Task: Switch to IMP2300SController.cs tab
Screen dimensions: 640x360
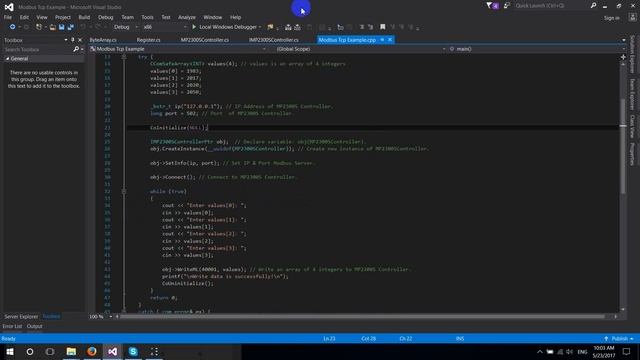Action: click(x=273, y=40)
